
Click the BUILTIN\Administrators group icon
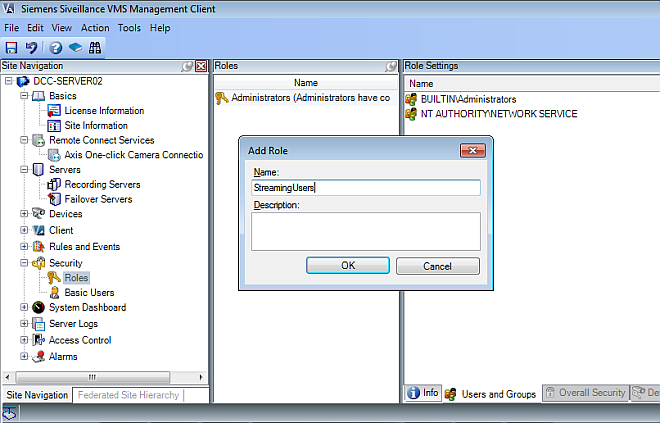coord(411,100)
